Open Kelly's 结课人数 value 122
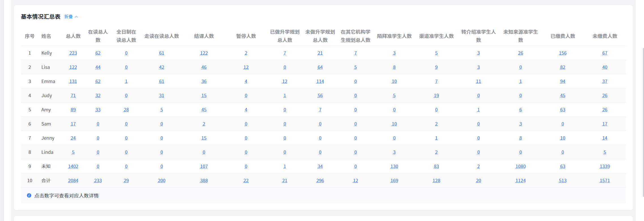644x221 pixels. 204,53
